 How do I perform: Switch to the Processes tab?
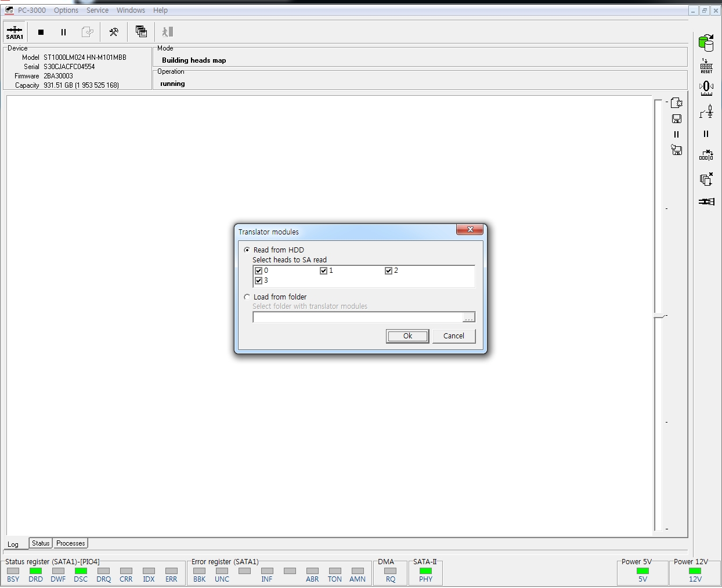(x=71, y=543)
